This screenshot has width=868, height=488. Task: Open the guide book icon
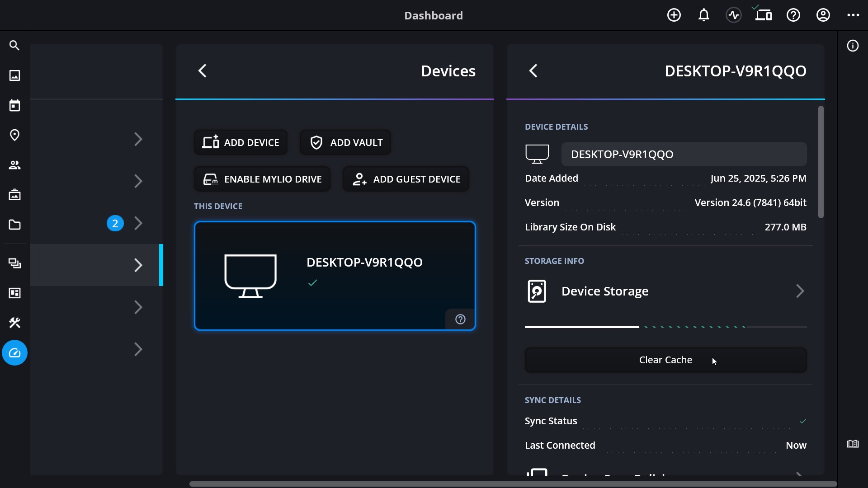(853, 444)
